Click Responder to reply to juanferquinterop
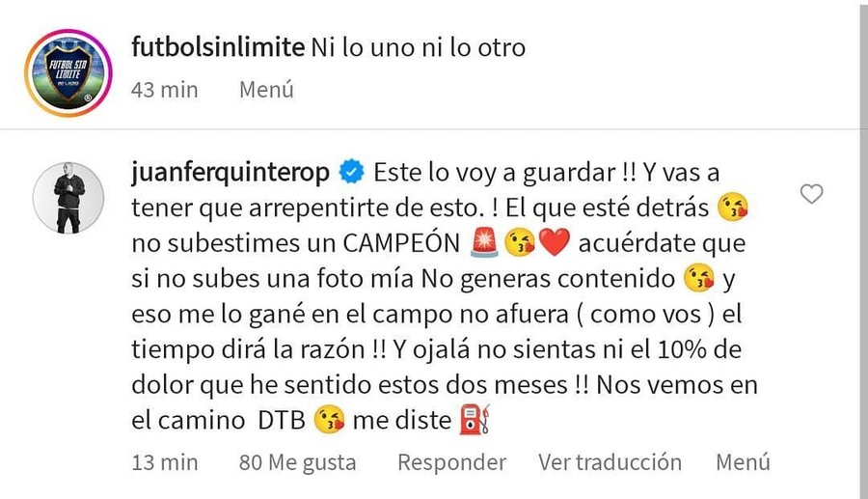Image resolution: width=868 pixels, height=499 pixels. click(452, 462)
